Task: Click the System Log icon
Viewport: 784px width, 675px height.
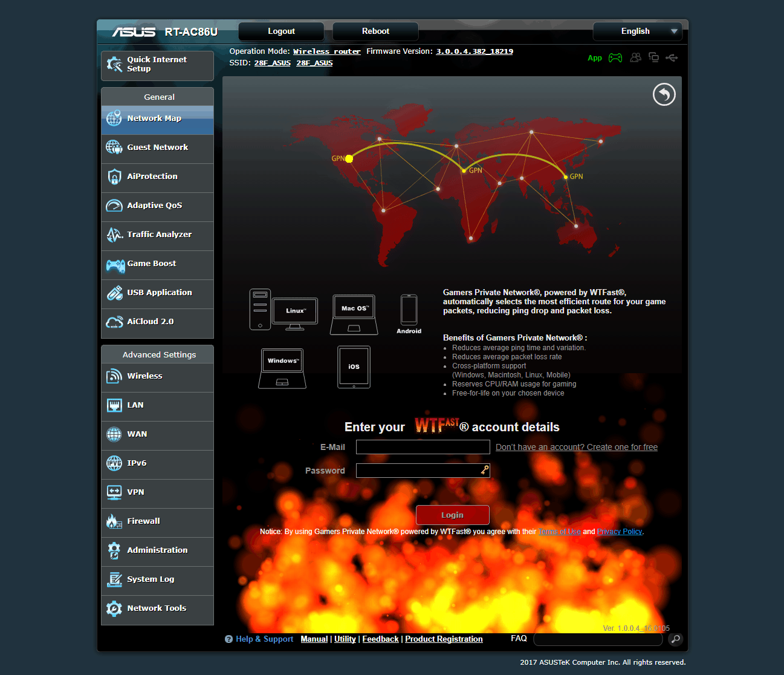Action: click(114, 579)
